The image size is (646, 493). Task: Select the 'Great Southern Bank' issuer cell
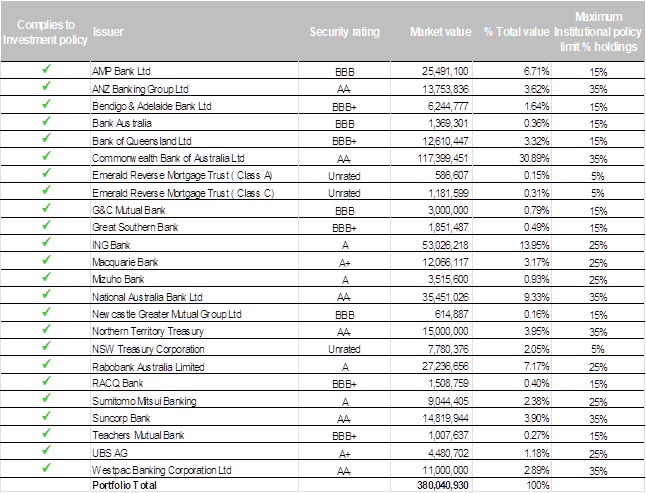click(x=135, y=227)
